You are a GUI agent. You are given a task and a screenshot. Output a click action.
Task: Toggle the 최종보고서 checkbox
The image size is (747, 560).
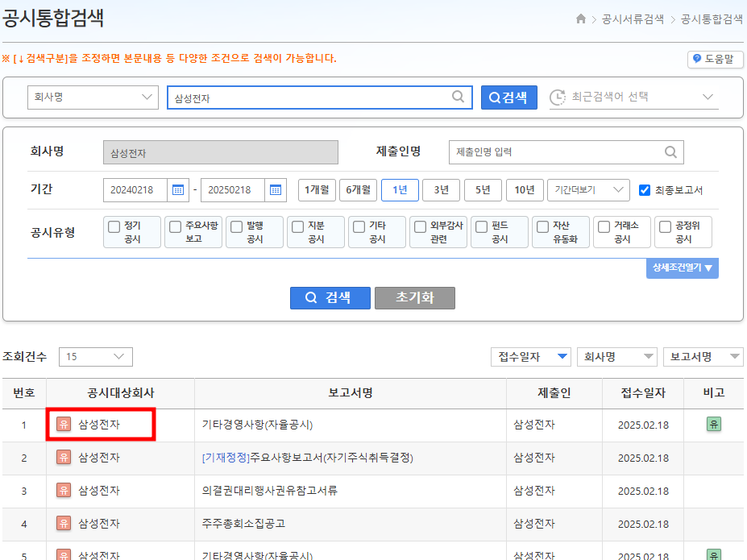pyautogui.click(x=644, y=190)
